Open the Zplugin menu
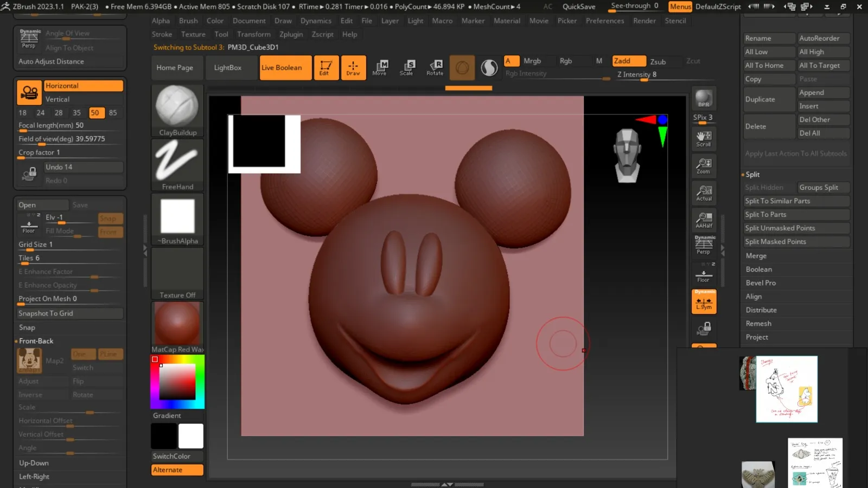Viewport: 868px width, 488px height. point(291,34)
